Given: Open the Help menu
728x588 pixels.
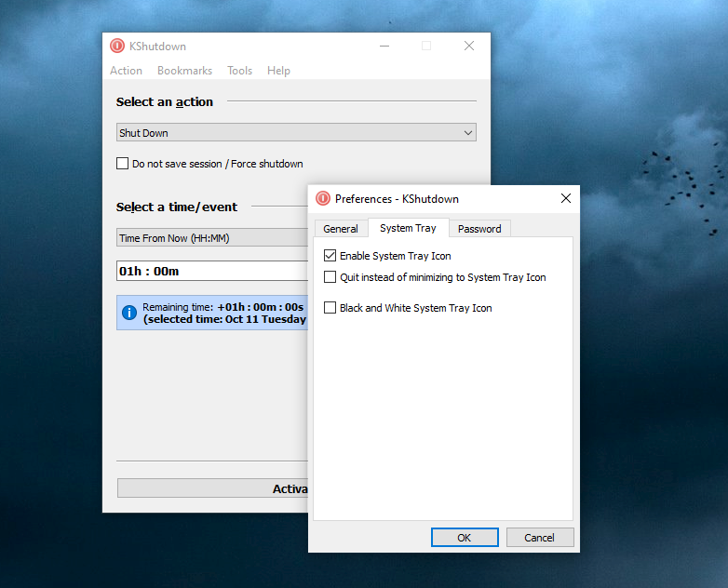Looking at the screenshot, I should 278,71.
